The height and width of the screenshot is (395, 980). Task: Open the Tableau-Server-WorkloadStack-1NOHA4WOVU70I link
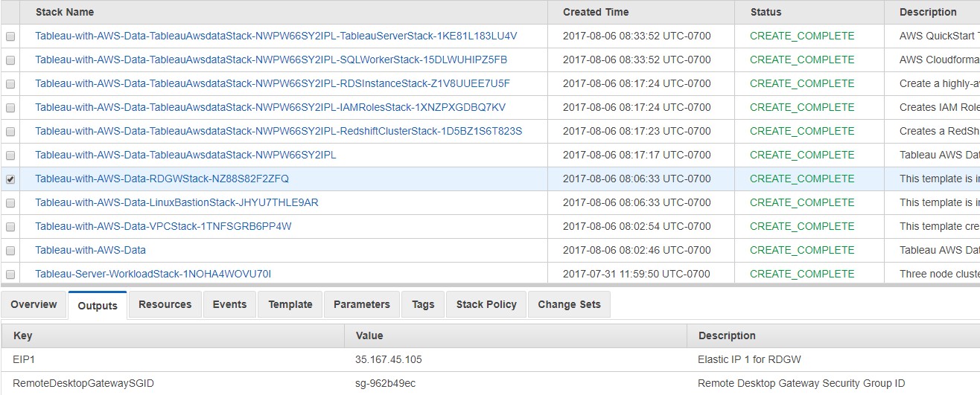(153, 274)
